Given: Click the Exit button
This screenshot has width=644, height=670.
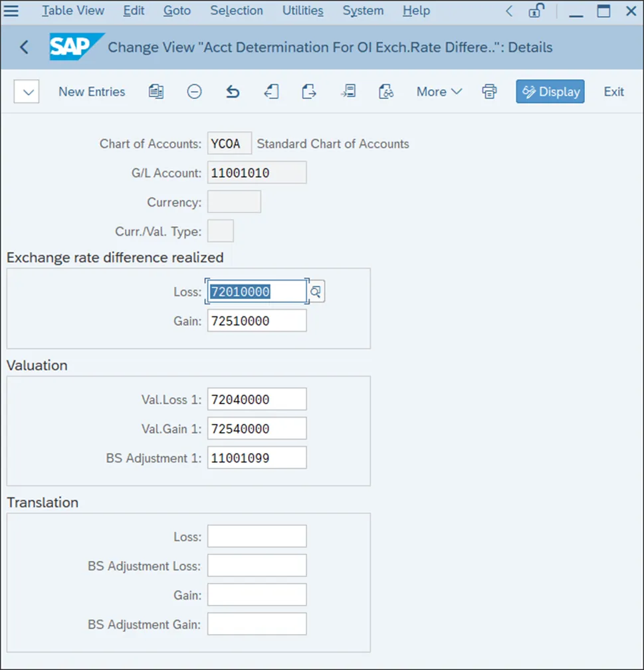Looking at the screenshot, I should pyautogui.click(x=613, y=92).
